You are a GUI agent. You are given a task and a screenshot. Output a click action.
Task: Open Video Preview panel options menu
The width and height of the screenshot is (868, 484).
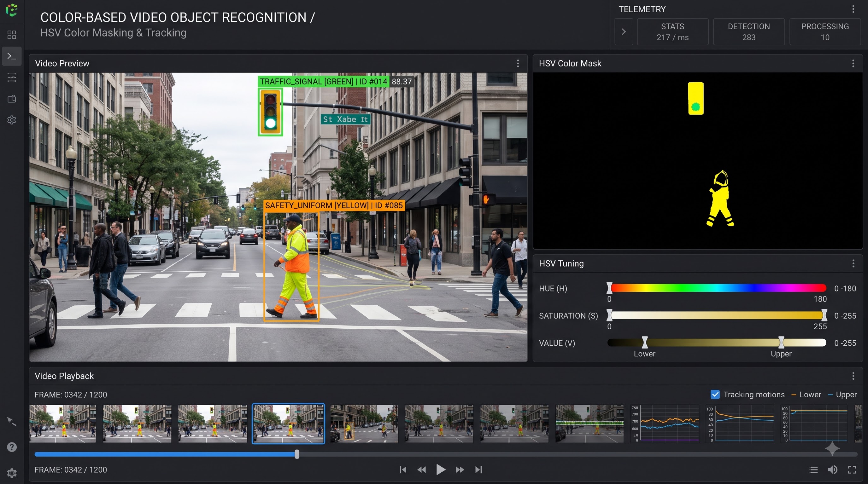(x=518, y=63)
